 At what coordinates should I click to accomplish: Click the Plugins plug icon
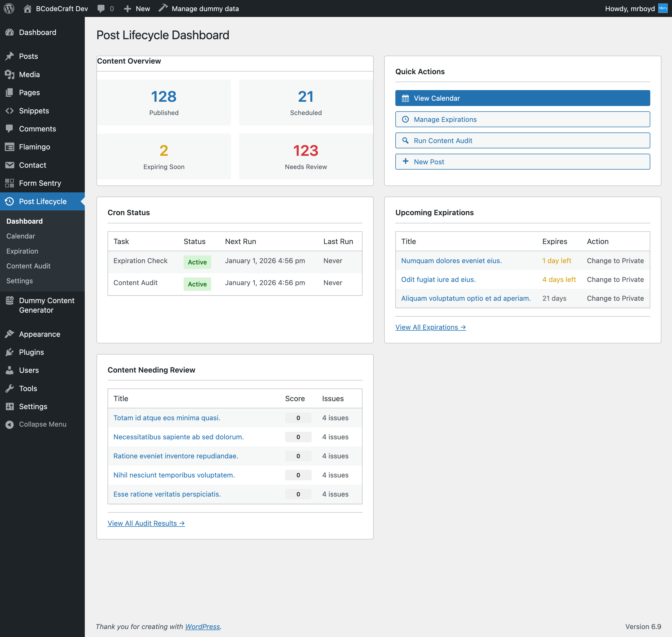click(x=10, y=352)
